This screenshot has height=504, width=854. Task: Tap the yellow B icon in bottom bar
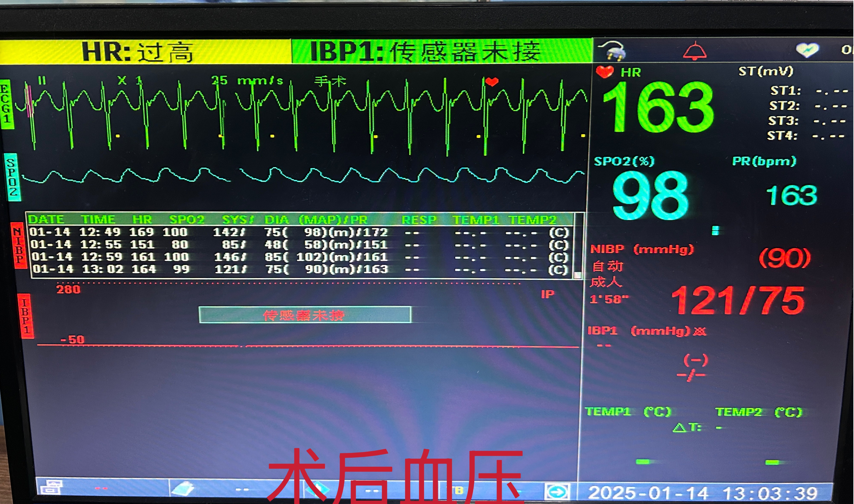click(459, 490)
